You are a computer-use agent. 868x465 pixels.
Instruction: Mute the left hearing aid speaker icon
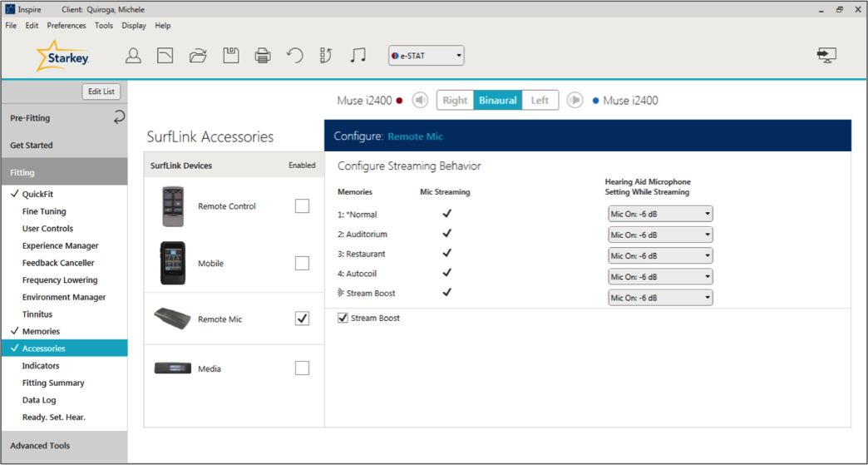575,100
